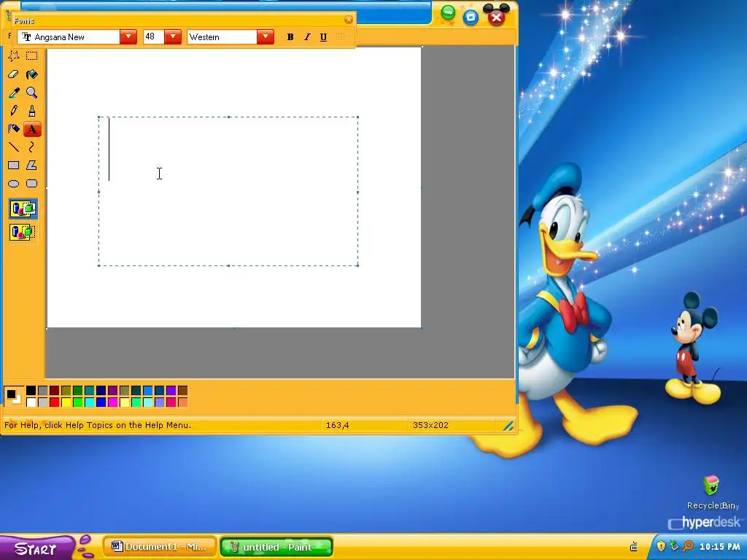Image resolution: width=747 pixels, height=560 pixels.
Task: Select the Eraser tool
Action: click(x=13, y=74)
